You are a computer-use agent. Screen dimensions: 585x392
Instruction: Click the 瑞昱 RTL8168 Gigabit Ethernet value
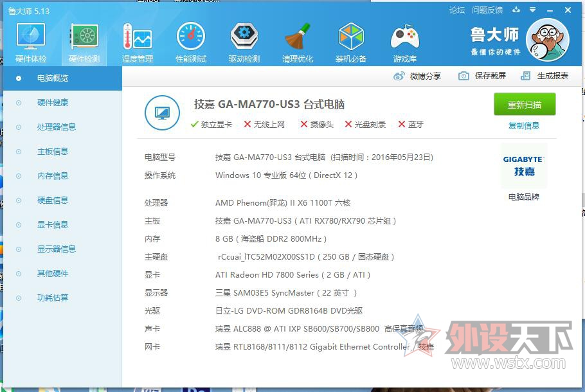click(x=325, y=347)
